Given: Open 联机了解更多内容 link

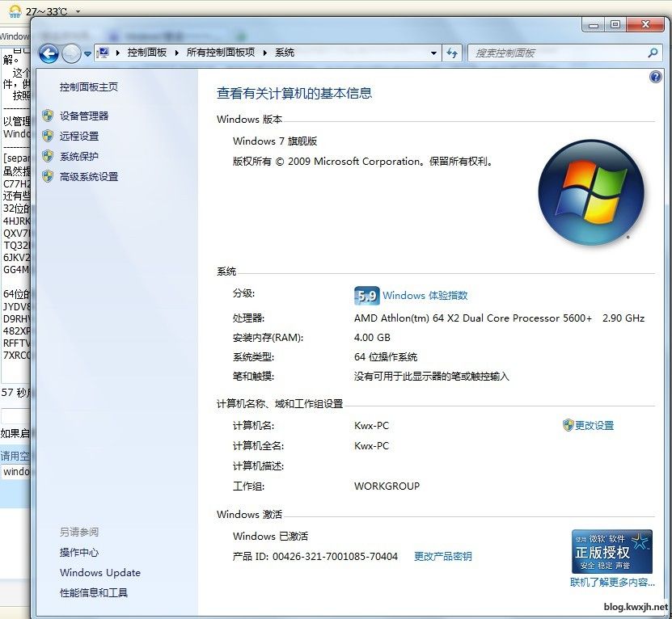Looking at the screenshot, I should [x=612, y=583].
